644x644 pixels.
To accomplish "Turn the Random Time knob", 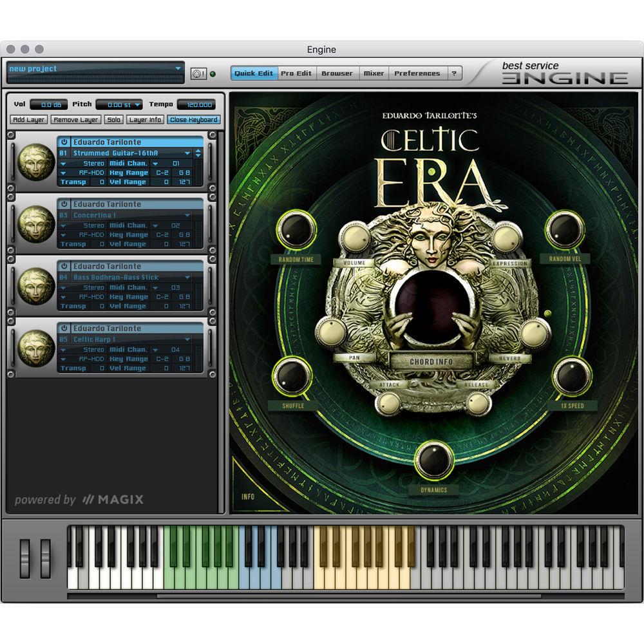I will tap(297, 232).
